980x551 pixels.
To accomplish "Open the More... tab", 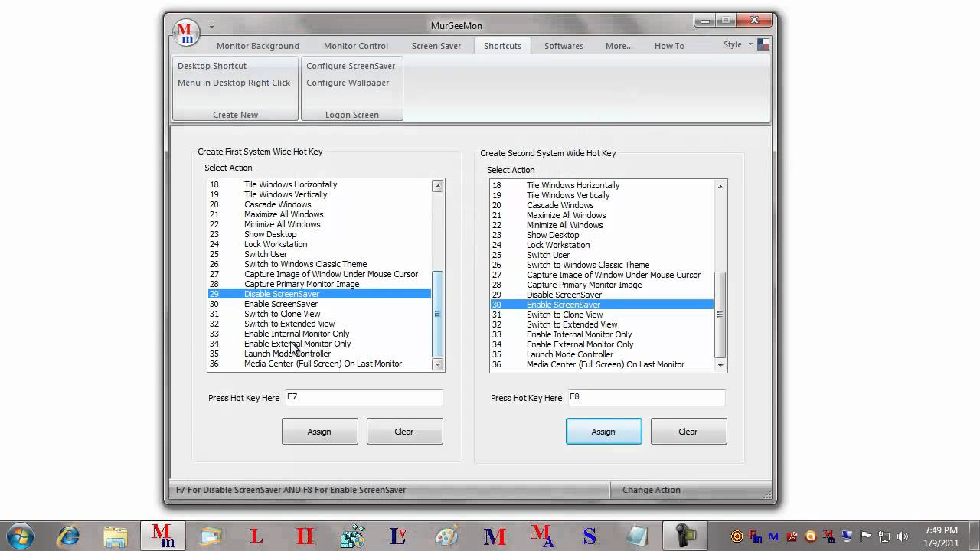I will tap(619, 46).
